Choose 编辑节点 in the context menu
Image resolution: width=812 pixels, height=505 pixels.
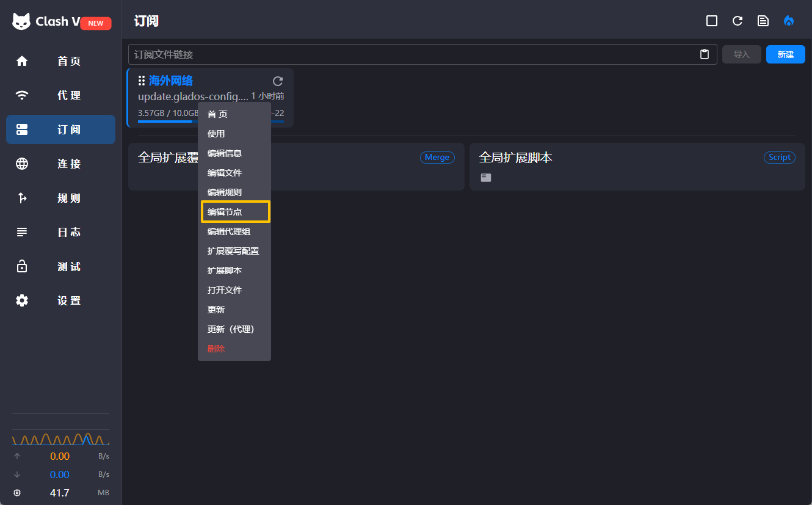234,212
